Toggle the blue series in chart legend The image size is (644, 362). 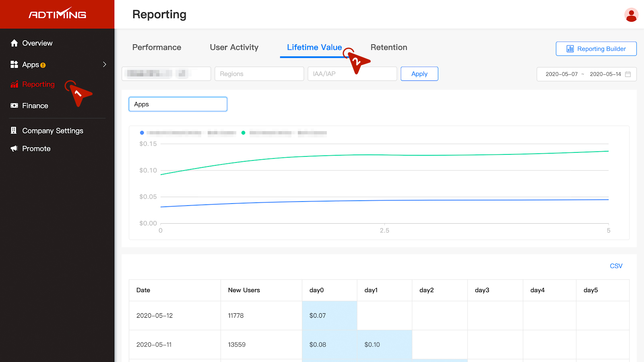[142, 133]
